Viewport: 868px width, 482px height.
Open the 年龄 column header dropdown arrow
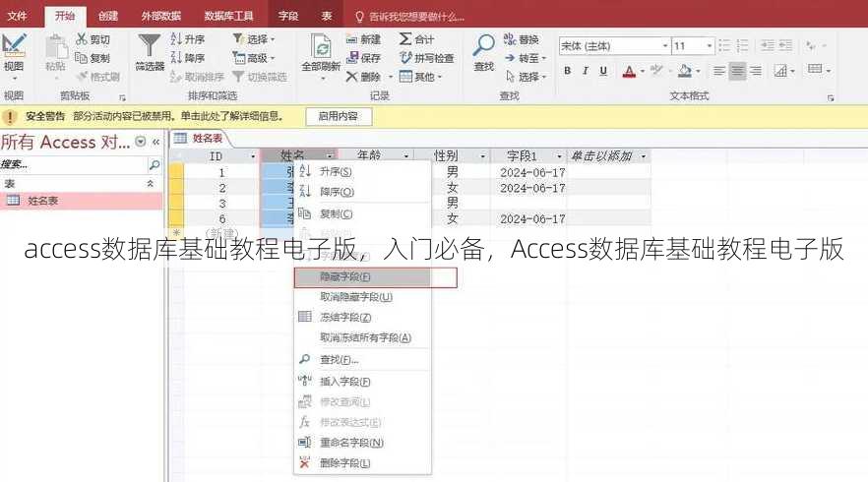point(405,156)
